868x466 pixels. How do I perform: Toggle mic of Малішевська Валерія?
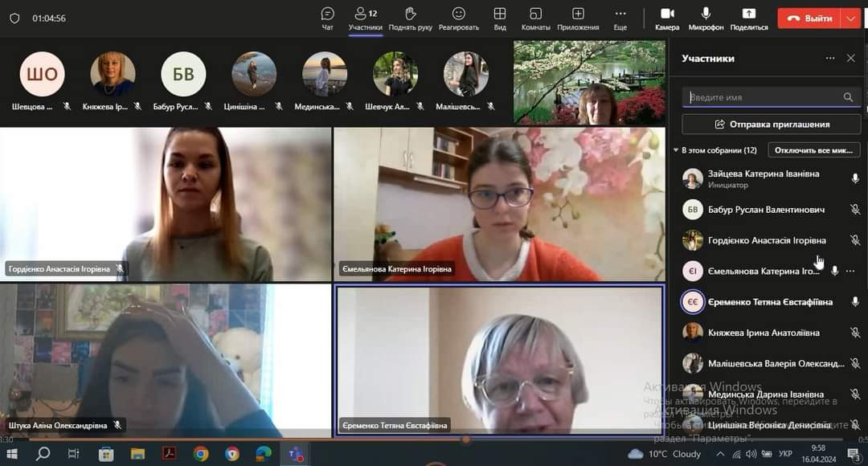coord(854,364)
